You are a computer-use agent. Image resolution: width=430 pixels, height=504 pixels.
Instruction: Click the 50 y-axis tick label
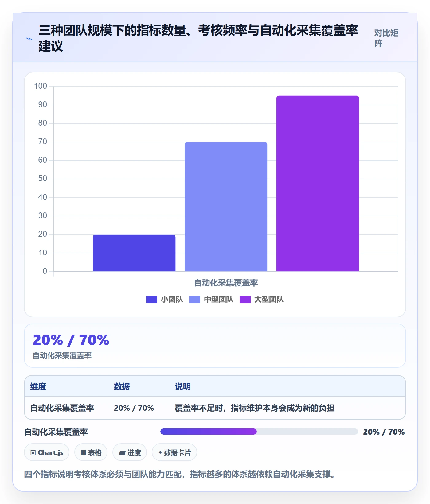coord(43,179)
